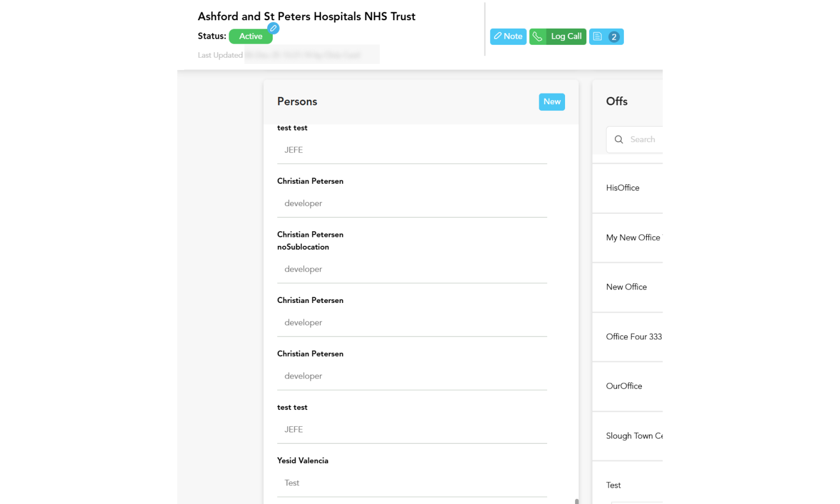Screen dimensions: 840x504
Task: Click the Persons panel heading
Action: pyautogui.click(x=297, y=102)
